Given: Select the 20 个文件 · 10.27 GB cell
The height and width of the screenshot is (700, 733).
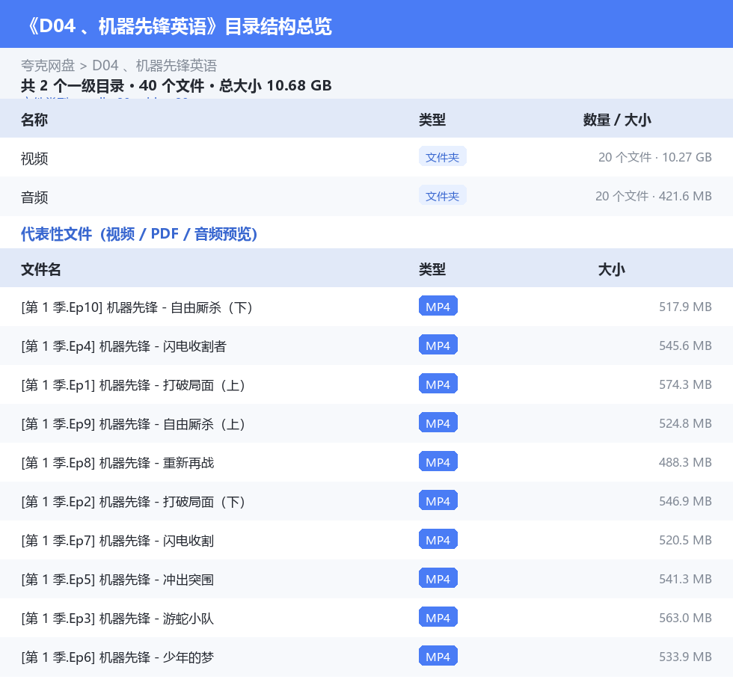Looking at the screenshot, I should point(655,158).
